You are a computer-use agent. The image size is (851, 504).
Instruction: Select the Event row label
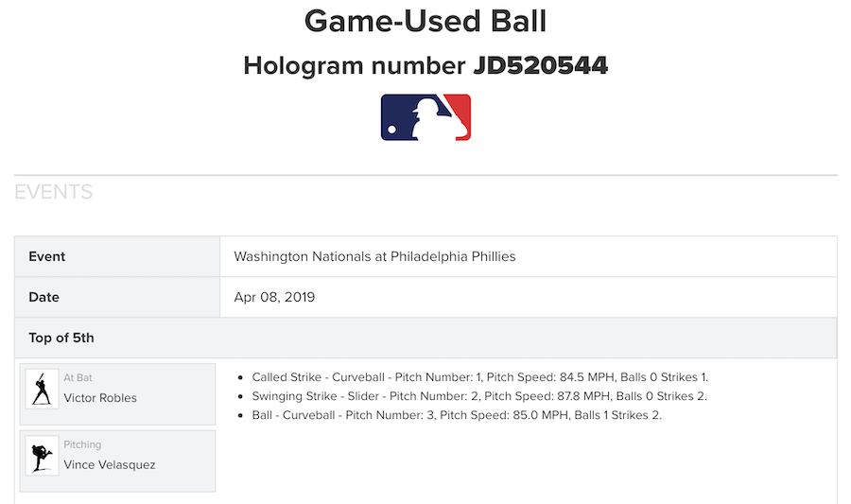[47, 257]
